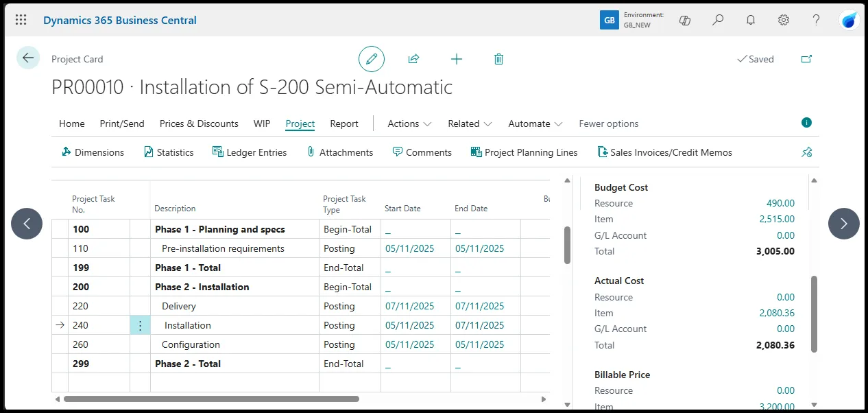The image size is (868, 413).
Task: Switch to the Home tab
Action: click(72, 123)
